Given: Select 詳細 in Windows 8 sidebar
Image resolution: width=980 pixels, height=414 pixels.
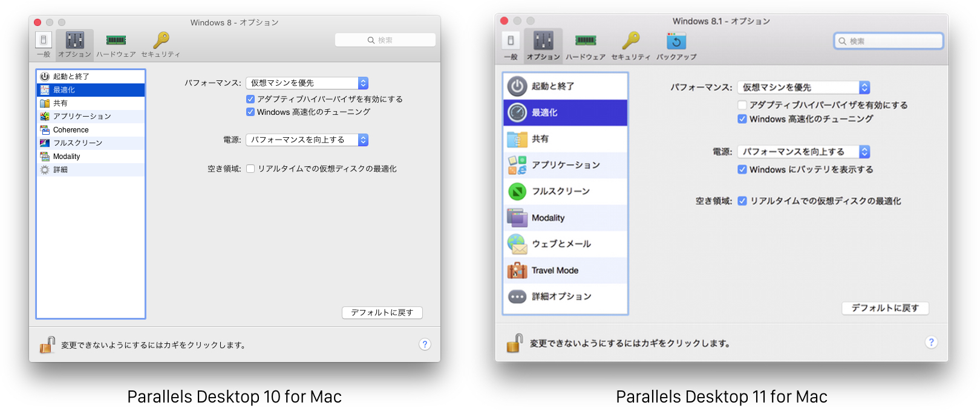Looking at the screenshot, I should pos(91,170).
